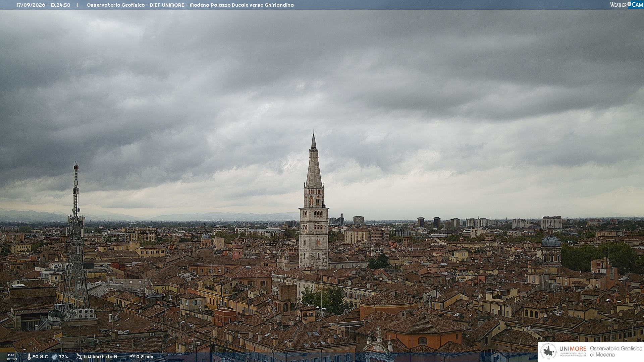Click the Ghirlandina bell tower spire

pyautogui.click(x=314, y=161)
